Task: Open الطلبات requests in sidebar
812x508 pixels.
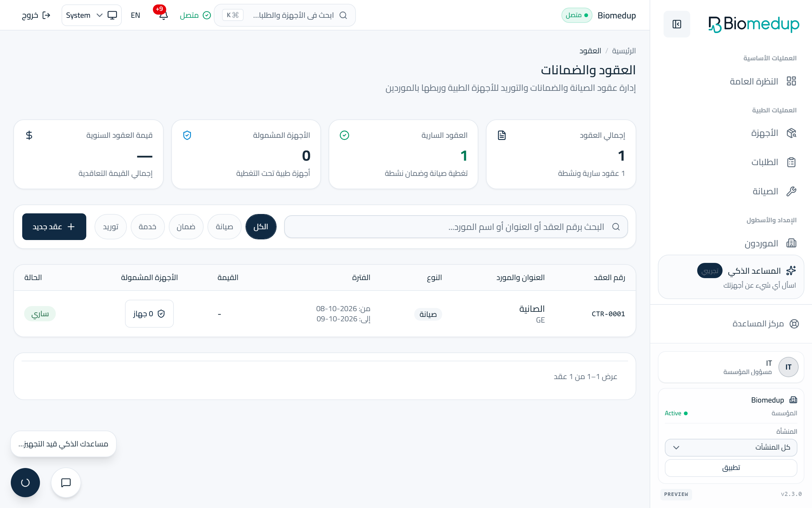Action: [773, 162]
